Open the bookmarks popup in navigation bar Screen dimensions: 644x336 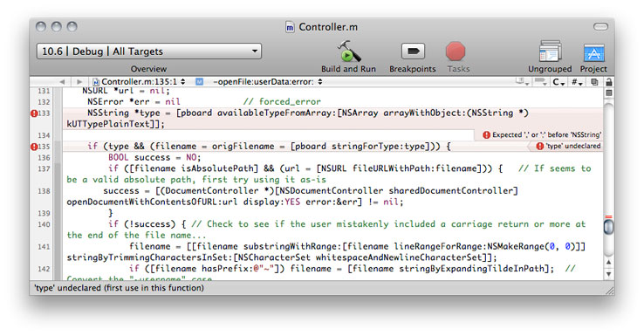523,82
